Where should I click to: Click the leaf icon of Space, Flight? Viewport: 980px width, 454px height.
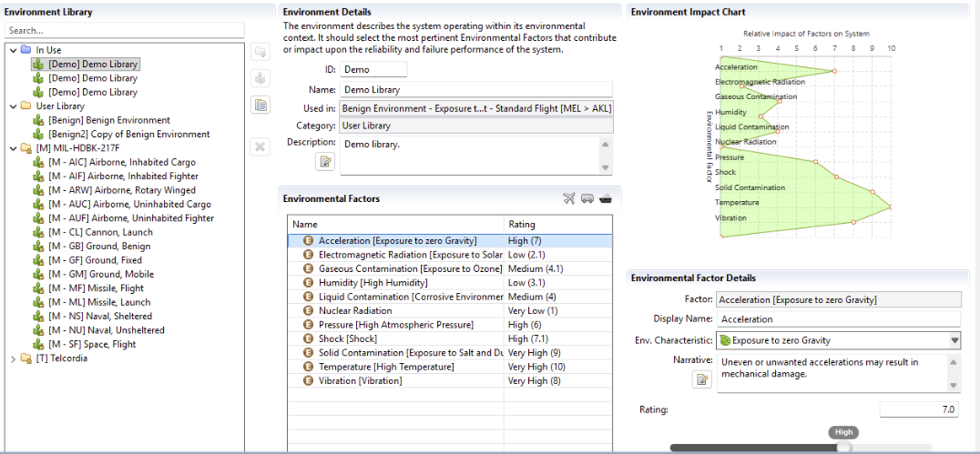[39, 344]
